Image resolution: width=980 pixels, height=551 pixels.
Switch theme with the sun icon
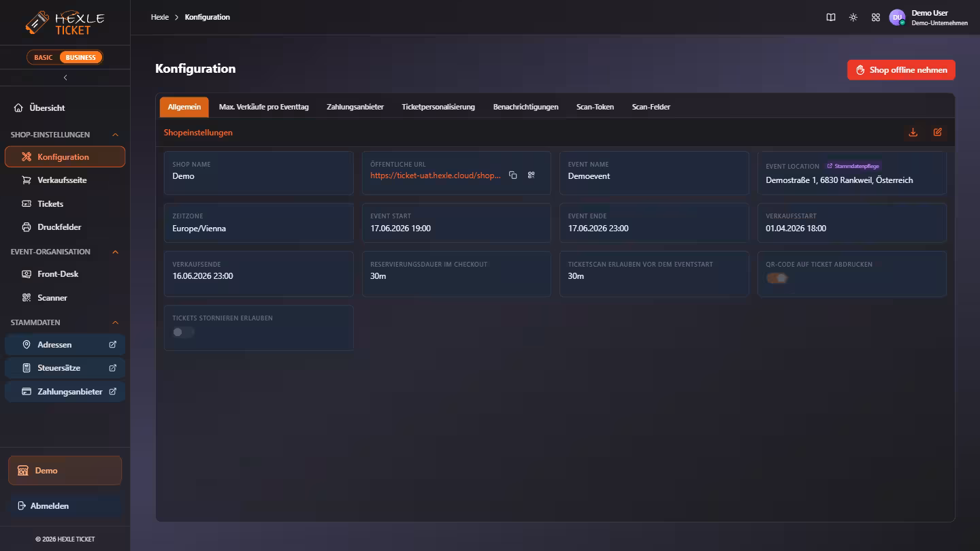pyautogui.click(x=853, y=18)
